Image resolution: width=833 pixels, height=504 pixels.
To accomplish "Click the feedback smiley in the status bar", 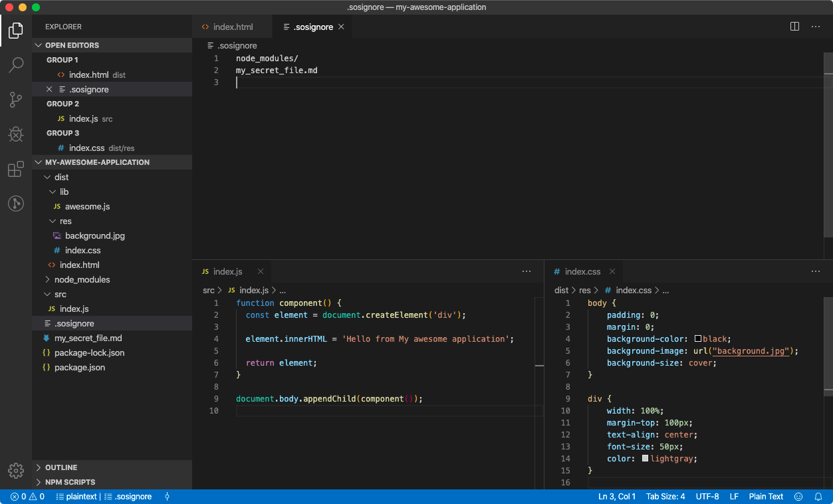I will click(x=798, y=496).
